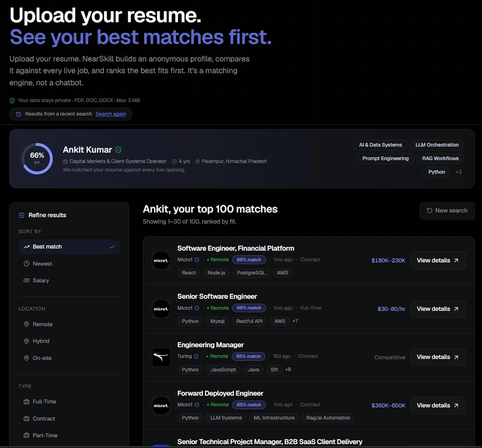Sort by Best match
This screenshot has width=482, height=448.
69,247
